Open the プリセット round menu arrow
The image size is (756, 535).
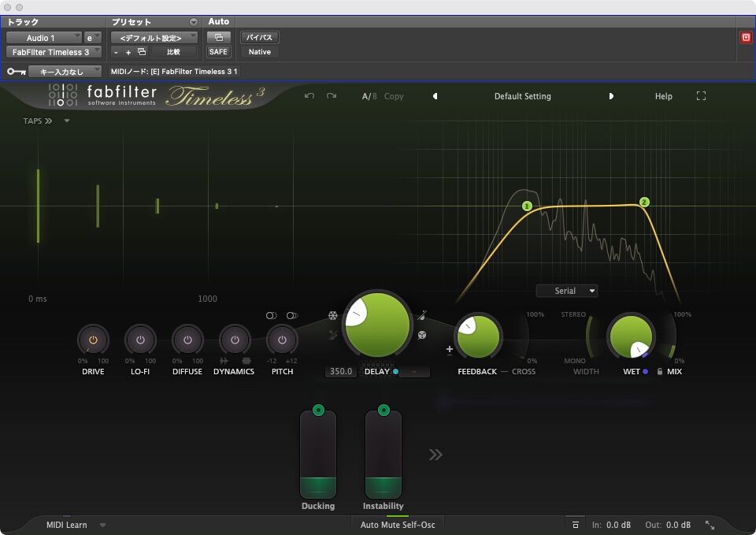(x=194, y=22)
